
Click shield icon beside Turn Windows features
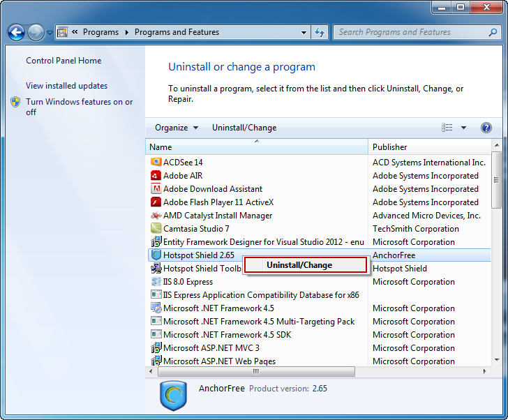[15, 102]
